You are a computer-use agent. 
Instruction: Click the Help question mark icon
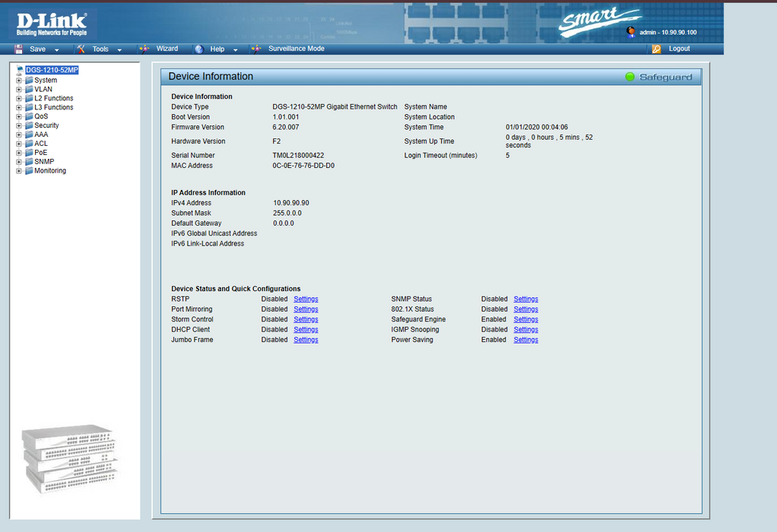[x=199, y=49]
